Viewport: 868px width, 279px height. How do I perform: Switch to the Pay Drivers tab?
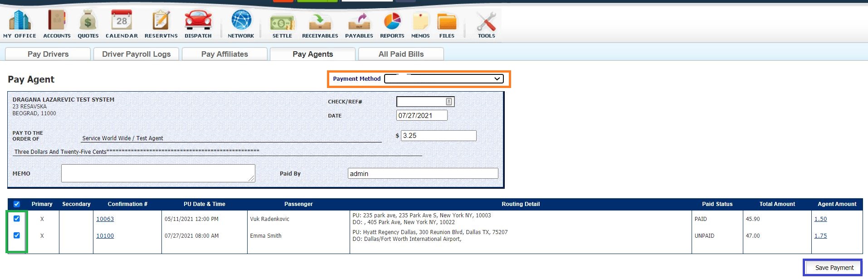[48, 54]
